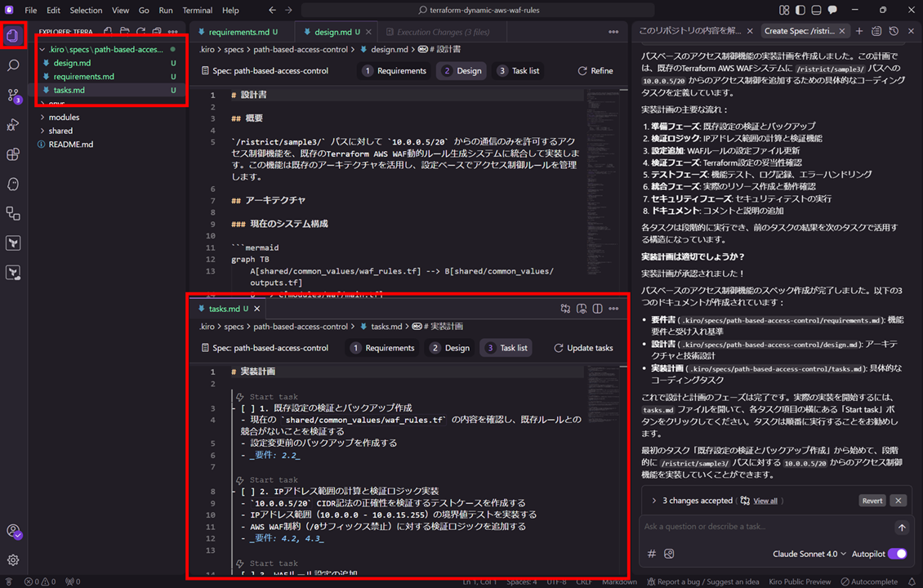Open README.md in Explorer tree
The image size is (923, 588).
click(70, 145)
